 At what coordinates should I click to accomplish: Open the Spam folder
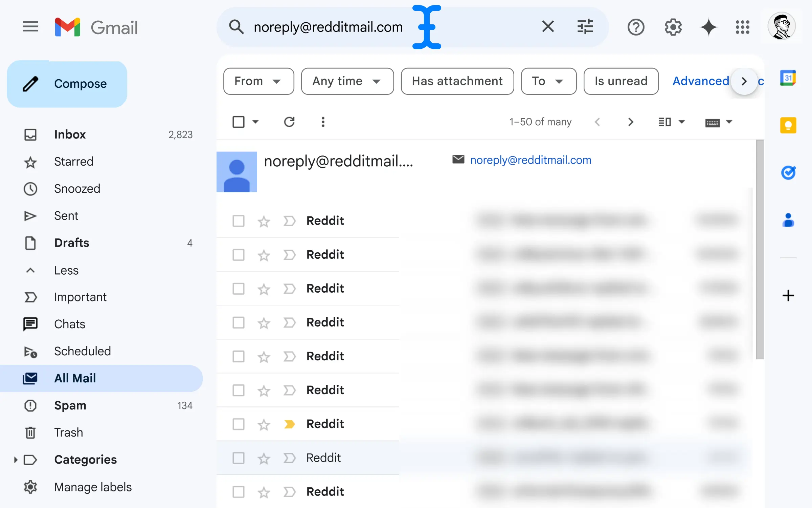pyautogui.click(x=101, y=405)
